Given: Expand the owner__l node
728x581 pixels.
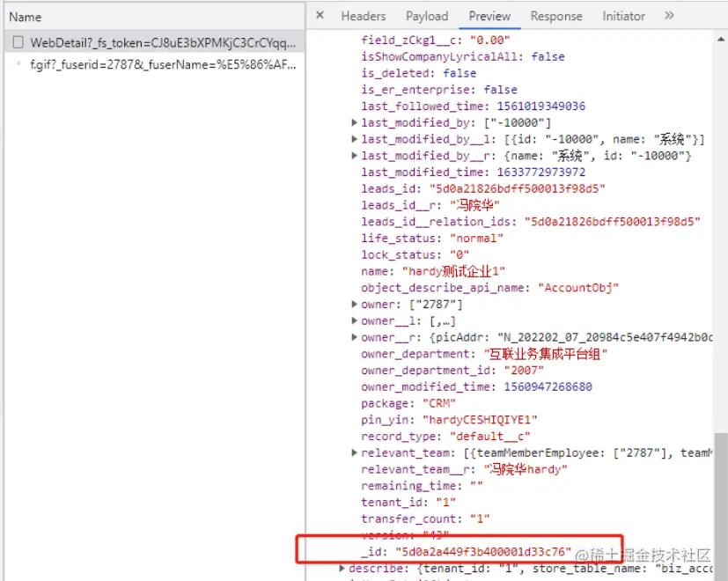Looking at the screenshot, I should click(354, 320).
